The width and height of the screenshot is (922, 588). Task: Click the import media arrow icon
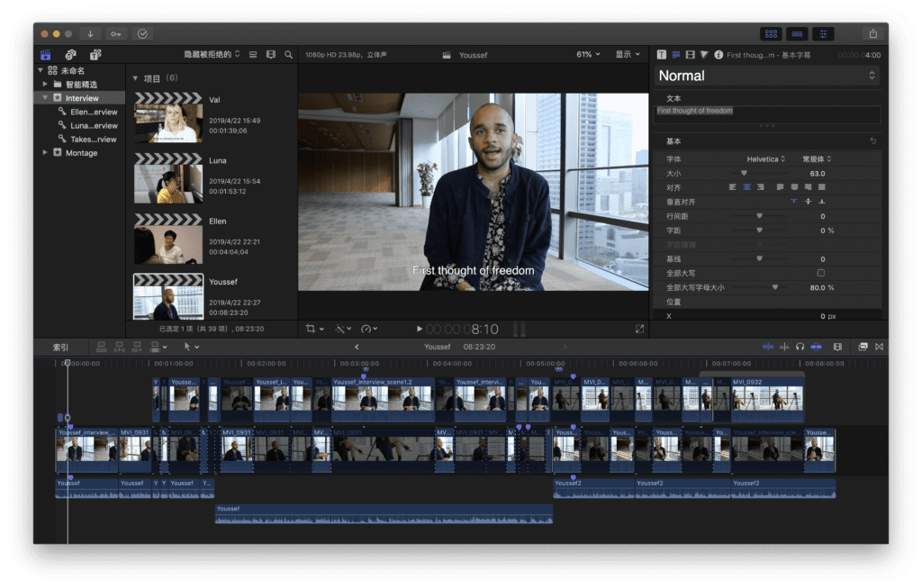coord(91,34)
